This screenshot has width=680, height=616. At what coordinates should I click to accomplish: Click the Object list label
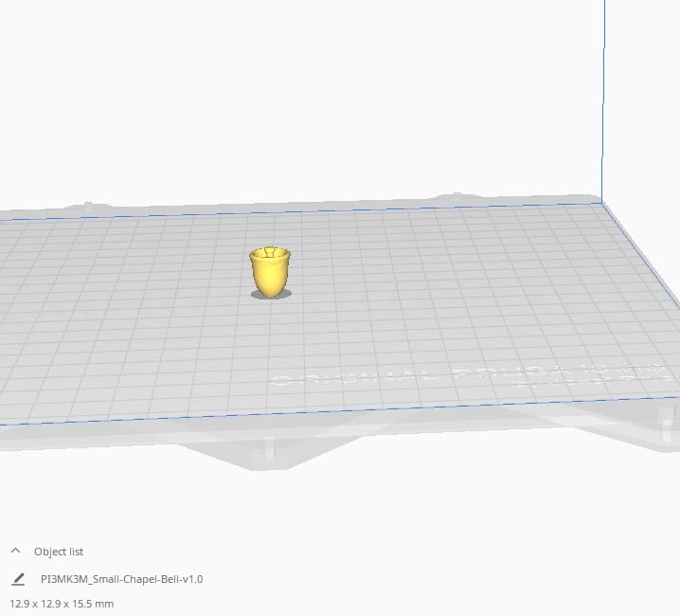pyautogui.click(x=59, y=552)
